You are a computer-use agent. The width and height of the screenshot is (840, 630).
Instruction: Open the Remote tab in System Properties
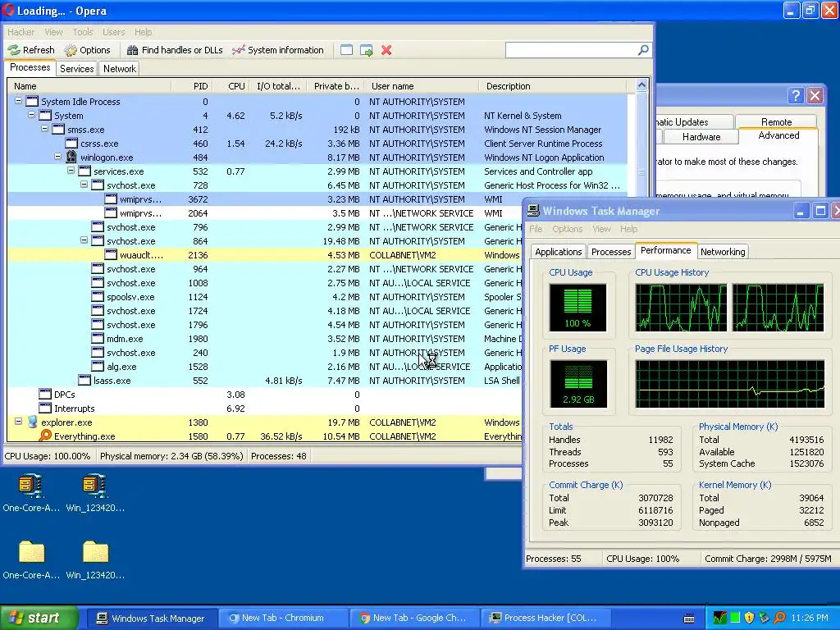776,122
